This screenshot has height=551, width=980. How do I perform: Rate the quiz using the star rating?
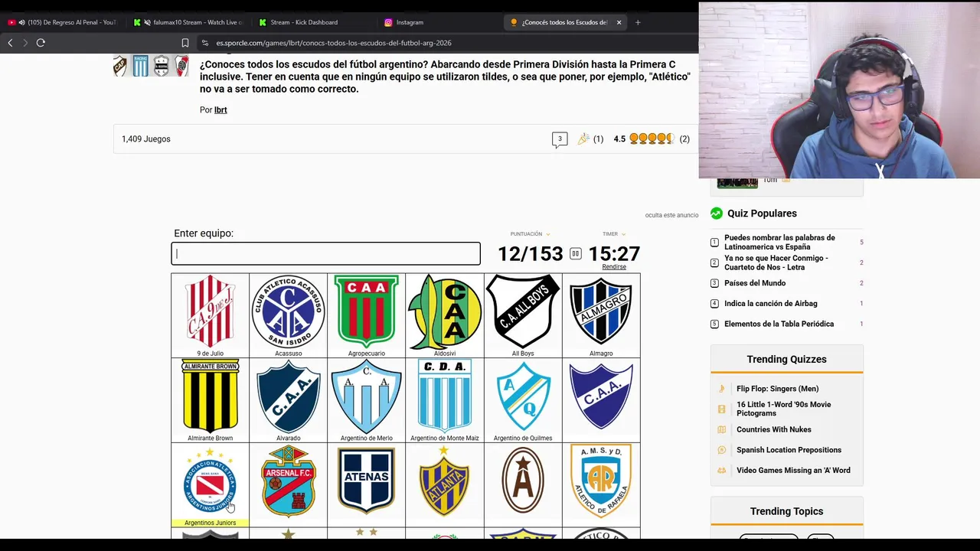point(652,139)
